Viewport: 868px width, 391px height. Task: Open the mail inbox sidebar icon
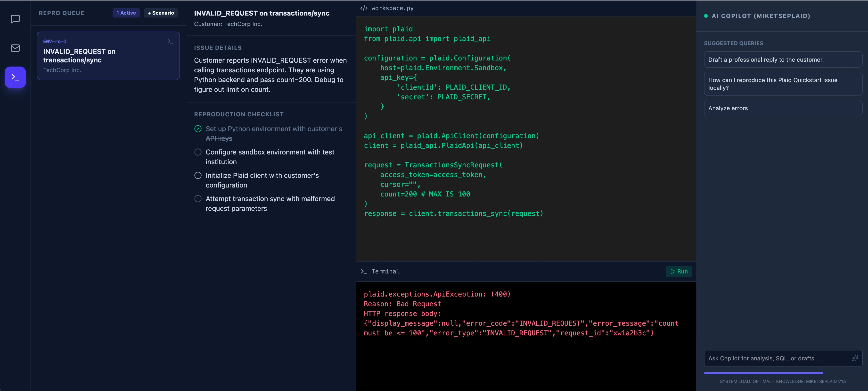tap(15, 48)
